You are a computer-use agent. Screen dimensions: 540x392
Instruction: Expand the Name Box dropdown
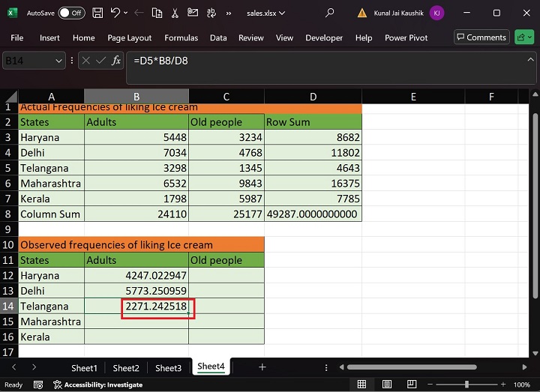pyautogui.click(x=59, y=61)
